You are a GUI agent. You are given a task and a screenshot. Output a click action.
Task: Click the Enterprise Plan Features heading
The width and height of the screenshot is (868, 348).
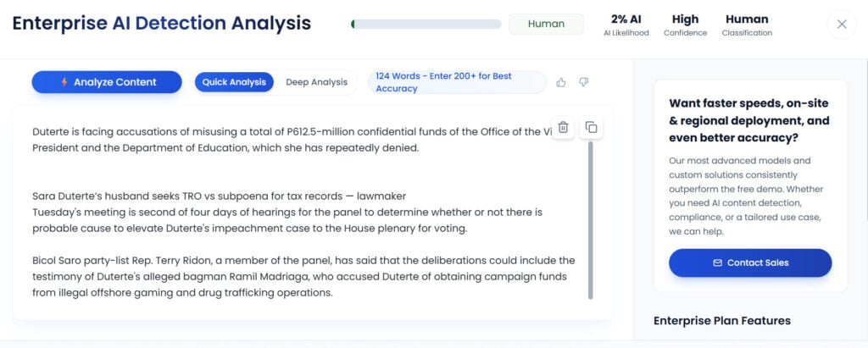[x=722, y=320]
